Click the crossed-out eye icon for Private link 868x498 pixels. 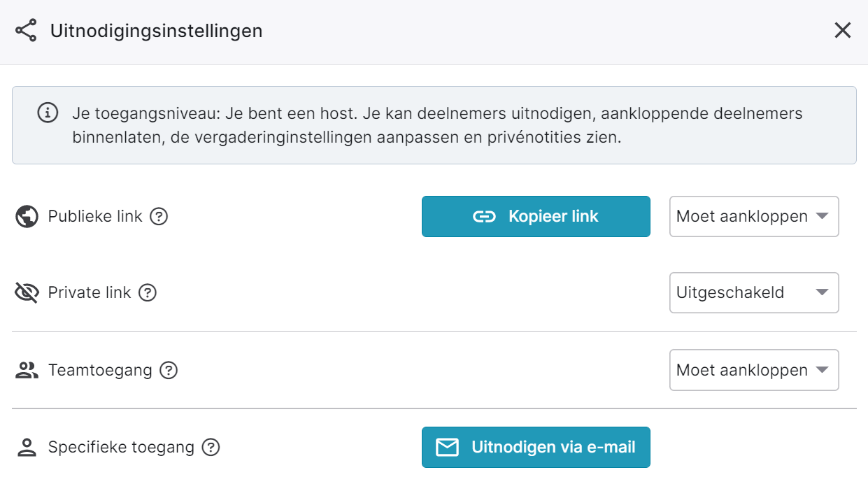pyautogui.click(x=27, y=293)
